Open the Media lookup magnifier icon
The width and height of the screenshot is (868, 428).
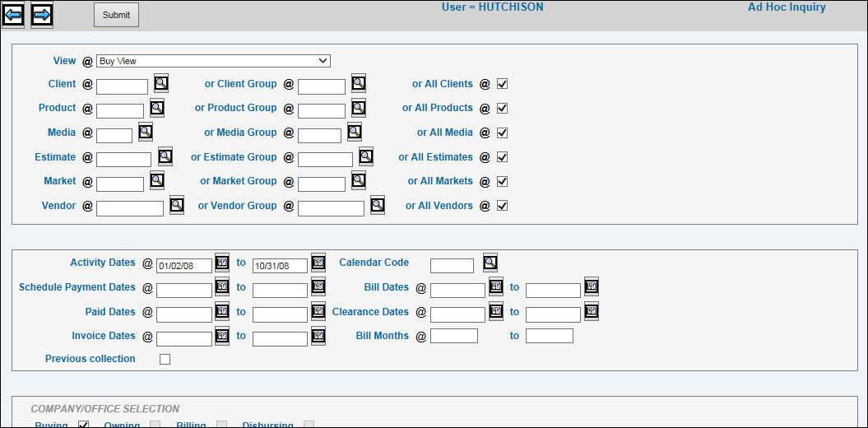tap(146, 132)
